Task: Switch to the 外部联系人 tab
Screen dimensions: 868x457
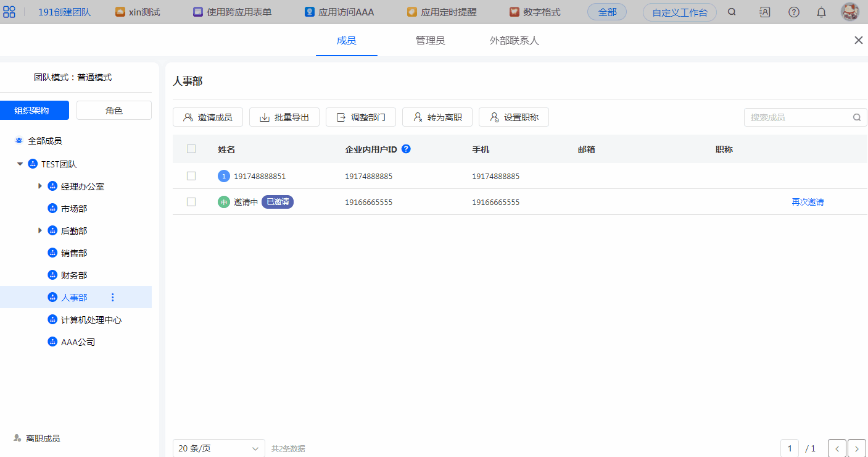Action: [514, 41]
